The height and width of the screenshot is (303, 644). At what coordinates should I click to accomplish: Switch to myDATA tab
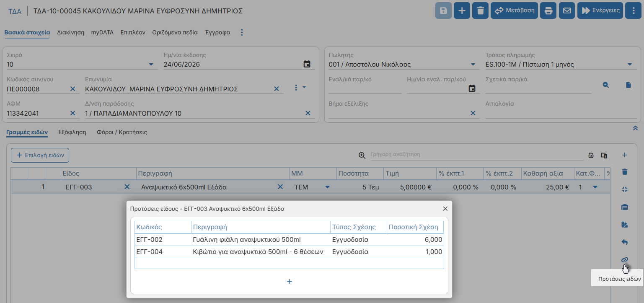pyautogui.click(x=102, y=32)
